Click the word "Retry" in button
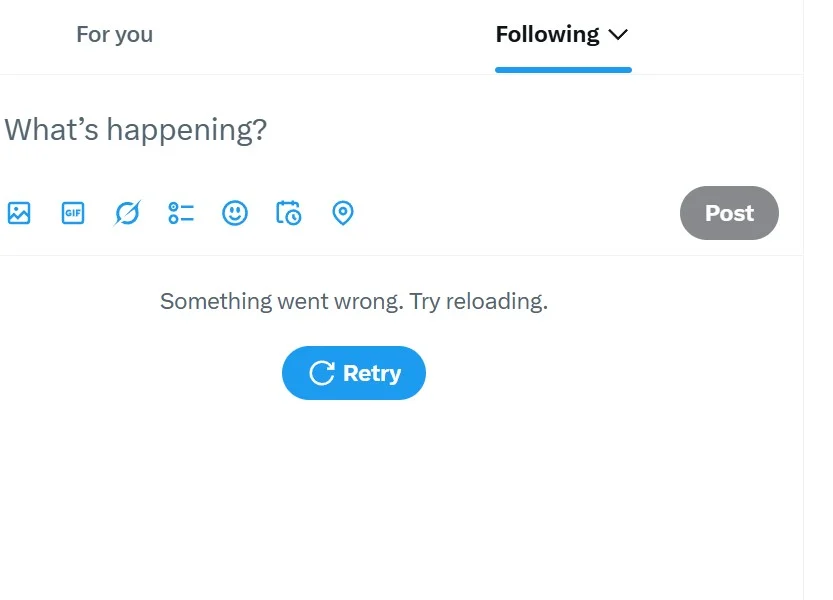Viewport: 833px width, 600px height. [x=372, y=373]
